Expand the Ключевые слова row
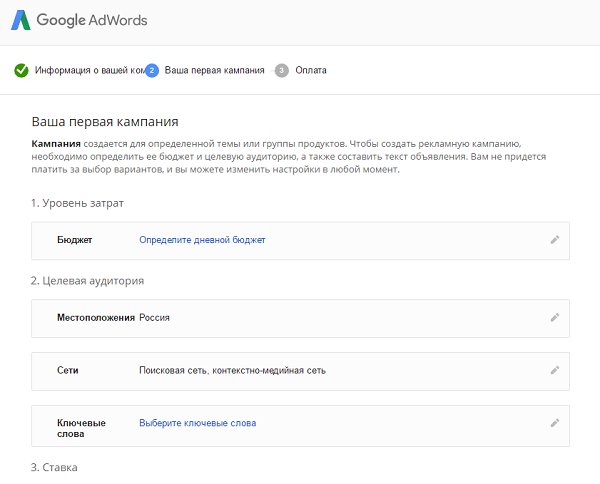The image size is (600, 484). click(x=300, y=426)
